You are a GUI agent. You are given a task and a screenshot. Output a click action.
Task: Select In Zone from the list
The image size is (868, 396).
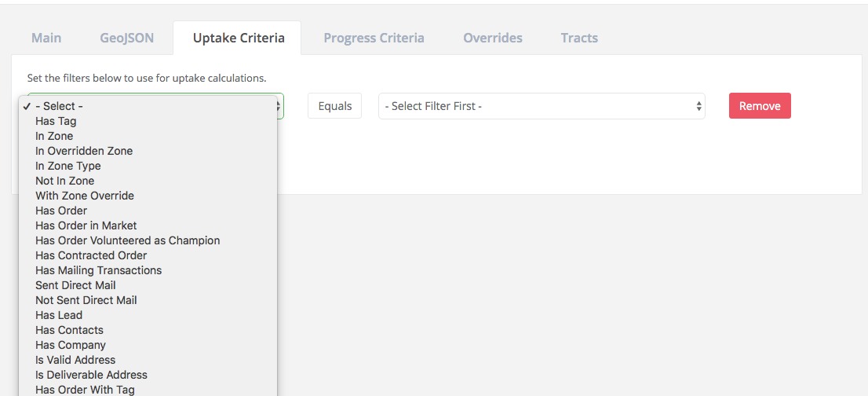point(54,136)
